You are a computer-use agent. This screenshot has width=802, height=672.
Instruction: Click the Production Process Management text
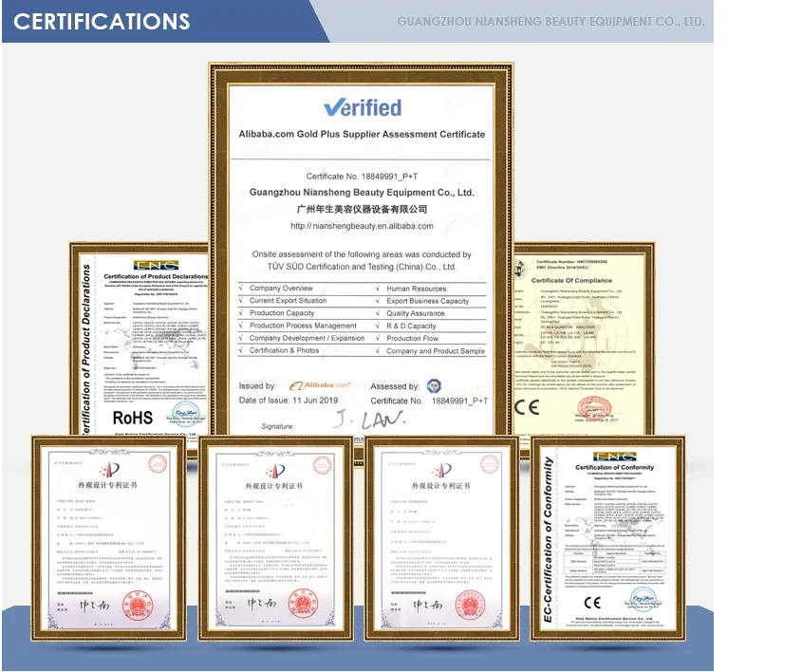pyautogui.click(x=303, y=326)
